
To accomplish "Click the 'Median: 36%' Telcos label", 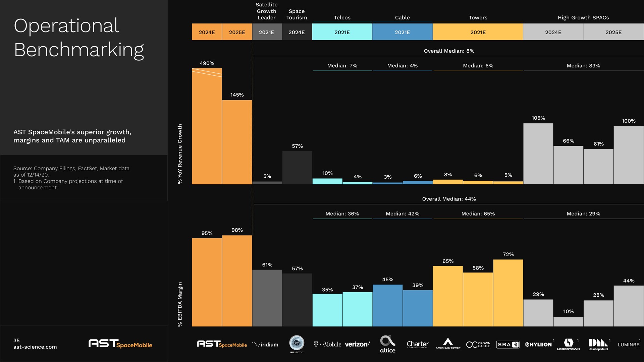I will click(x=342, y=214).
